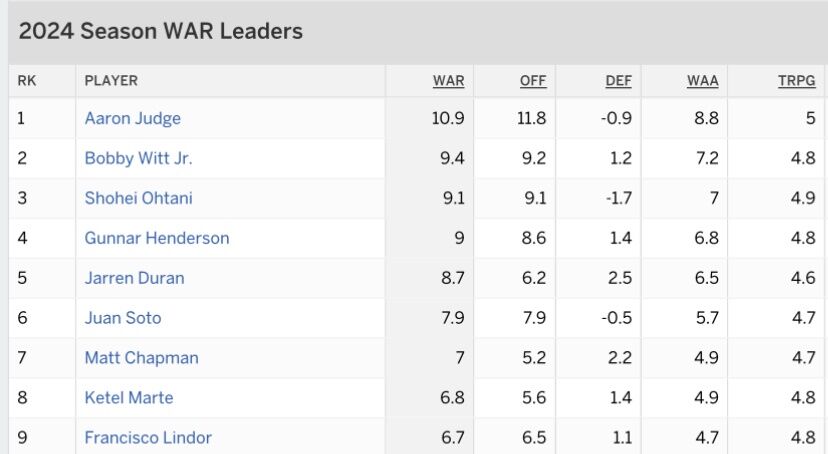Sort by DEF column header
828x454 pixels.
618,81
